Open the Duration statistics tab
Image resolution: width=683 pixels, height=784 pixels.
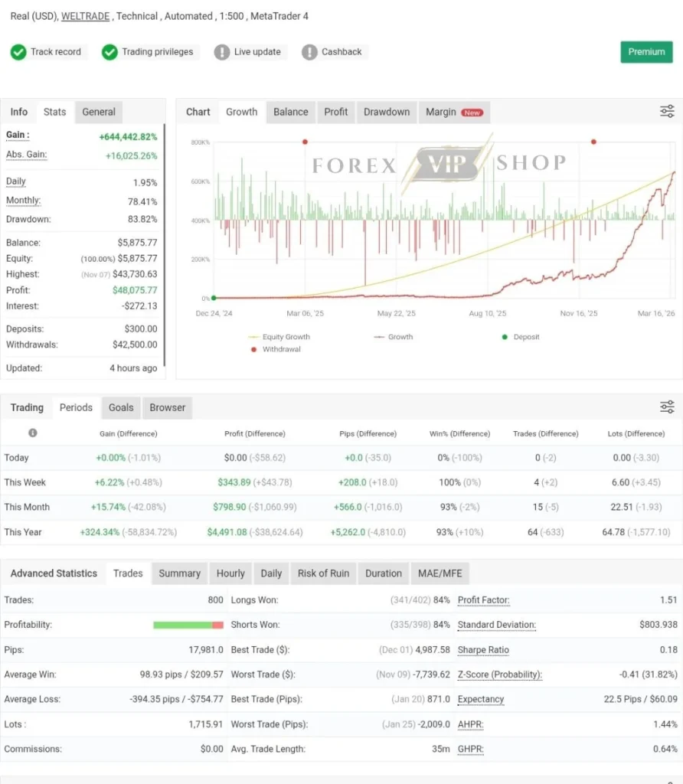coord(384,573)
